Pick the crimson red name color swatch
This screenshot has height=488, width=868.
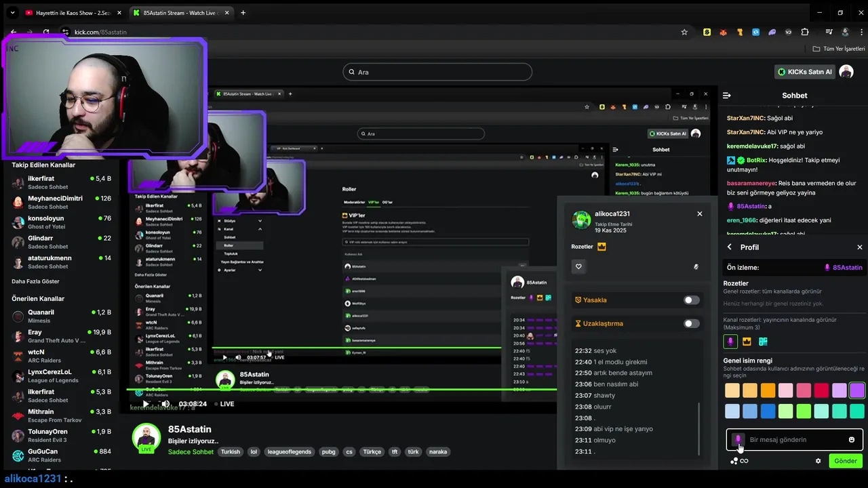pyautogui.click(x=821, y=390)
